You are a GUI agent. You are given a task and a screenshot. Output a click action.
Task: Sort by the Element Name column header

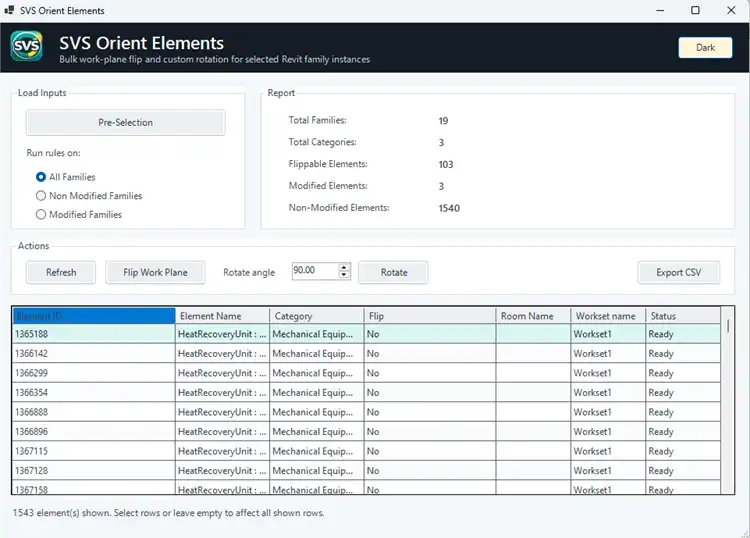point(222,316)
